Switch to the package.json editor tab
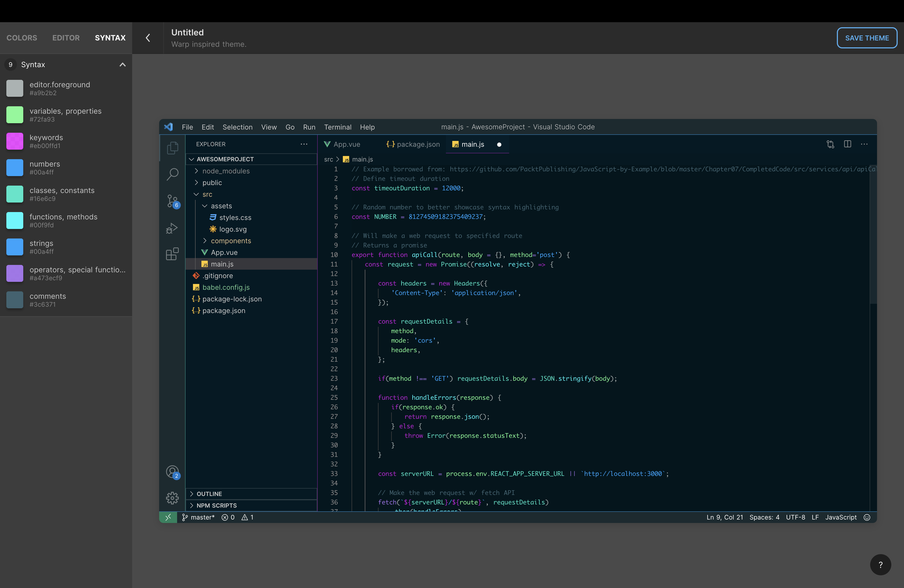The image size is (904, 588). coord(413,144)
